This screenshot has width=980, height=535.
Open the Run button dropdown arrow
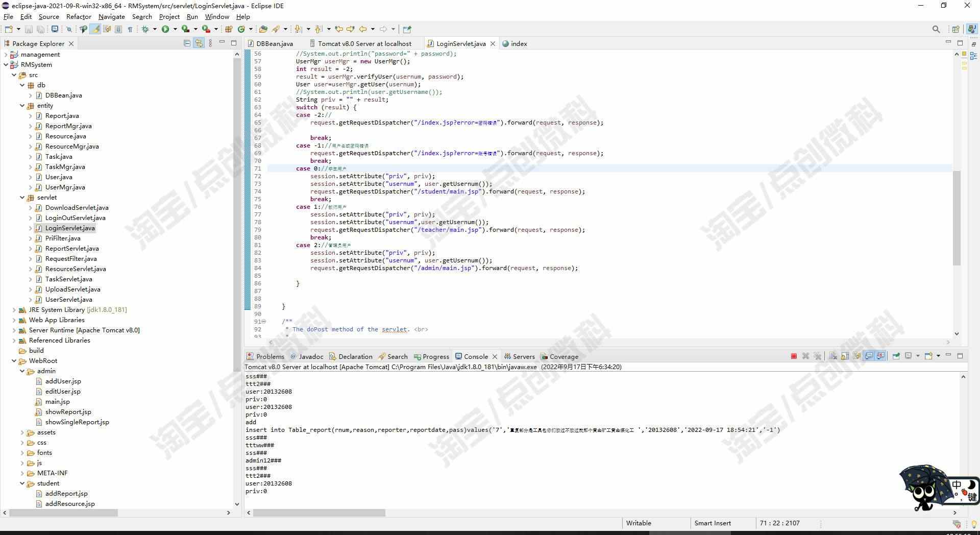tap(175, 29)
